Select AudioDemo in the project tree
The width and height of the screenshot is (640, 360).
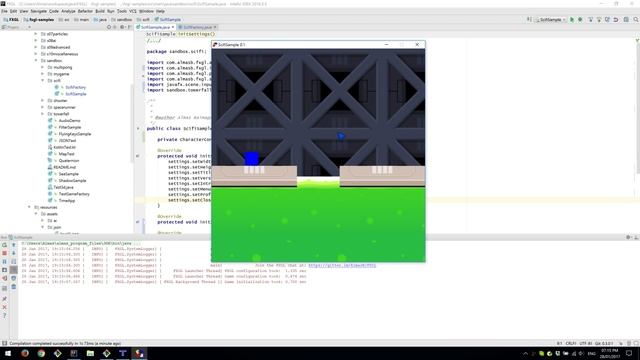69,120
